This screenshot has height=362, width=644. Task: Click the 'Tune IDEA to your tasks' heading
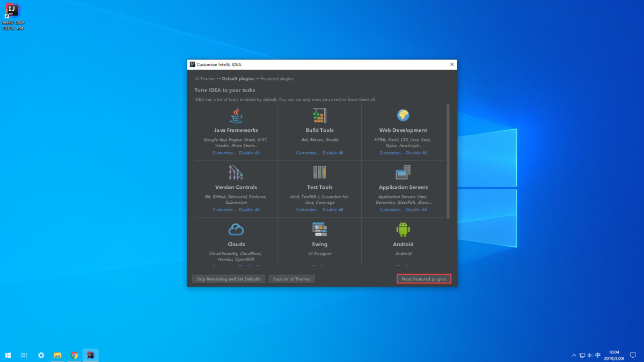click(x=225, y=90)
